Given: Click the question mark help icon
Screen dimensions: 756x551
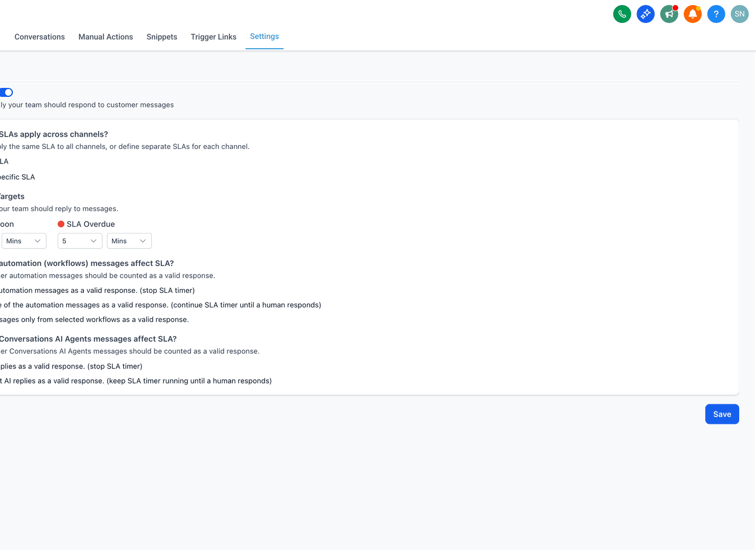Looking at the screenshot, I should [x=716, y=14].
